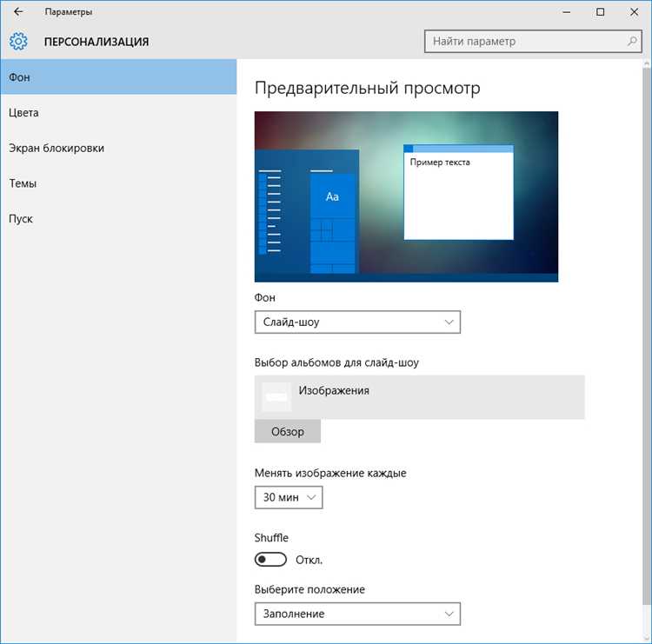Screen dimensions: 652x644
Task: Click the magnifier icon in search box
Action: click(x=632, y=41)
